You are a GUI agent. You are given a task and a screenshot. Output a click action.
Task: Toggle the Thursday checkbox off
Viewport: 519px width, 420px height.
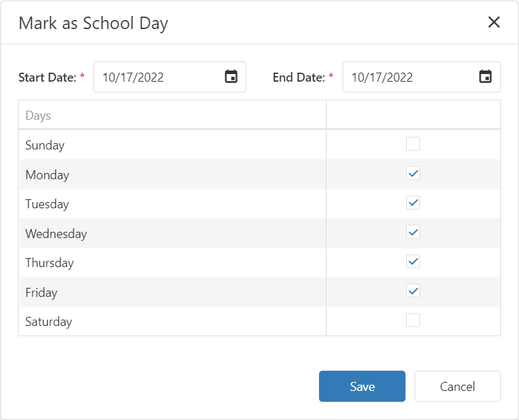[x=413, y=262]
